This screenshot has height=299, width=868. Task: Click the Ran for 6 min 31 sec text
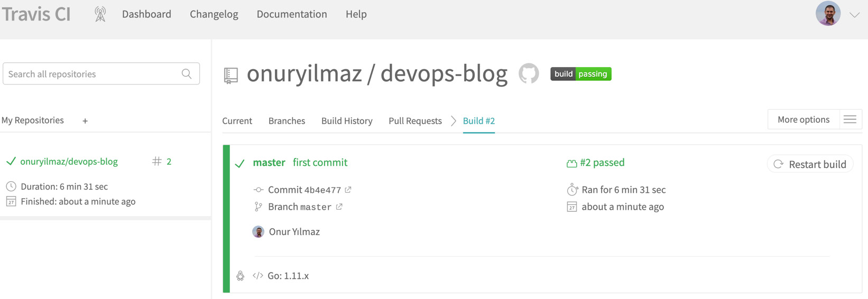point(624,190)
